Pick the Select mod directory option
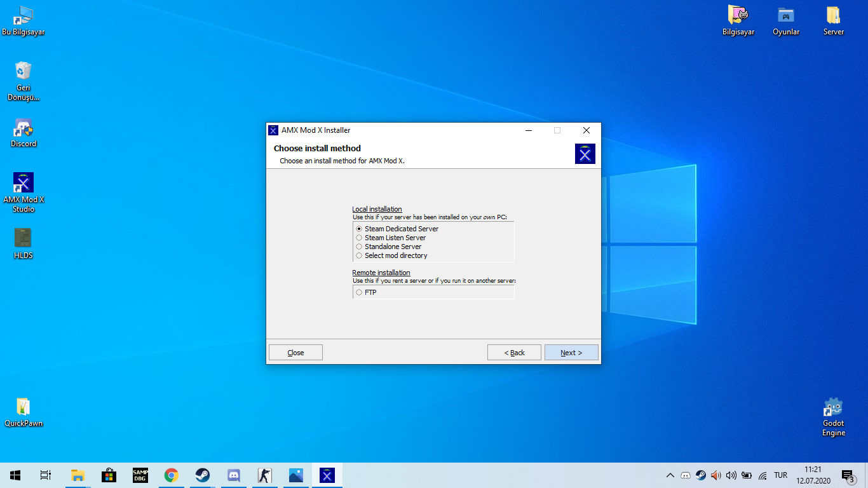Viewport: 868px width, 488px height. 359,255
